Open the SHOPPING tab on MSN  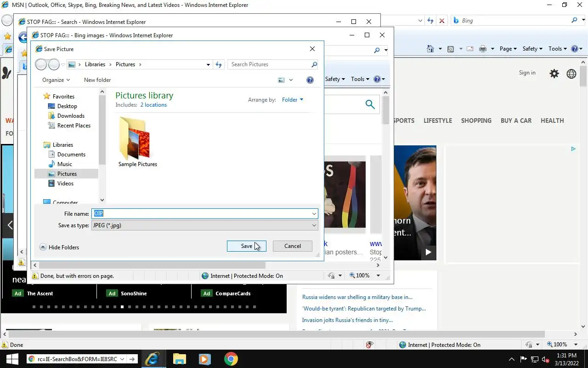point(476,121)
